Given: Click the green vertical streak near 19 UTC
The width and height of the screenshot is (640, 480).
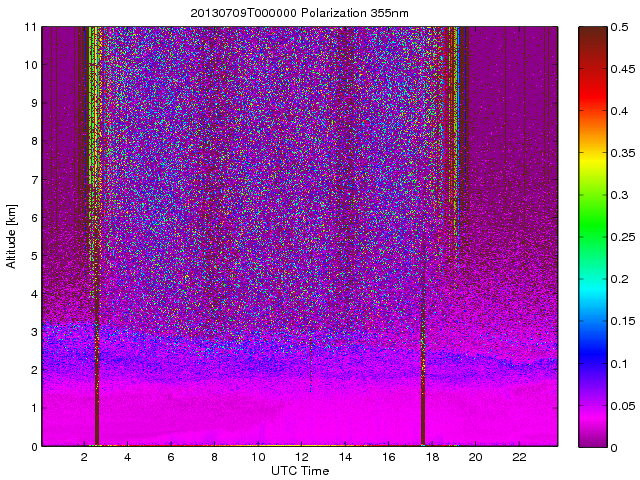Looking at the screenshot, I should (x=456, y=100).
